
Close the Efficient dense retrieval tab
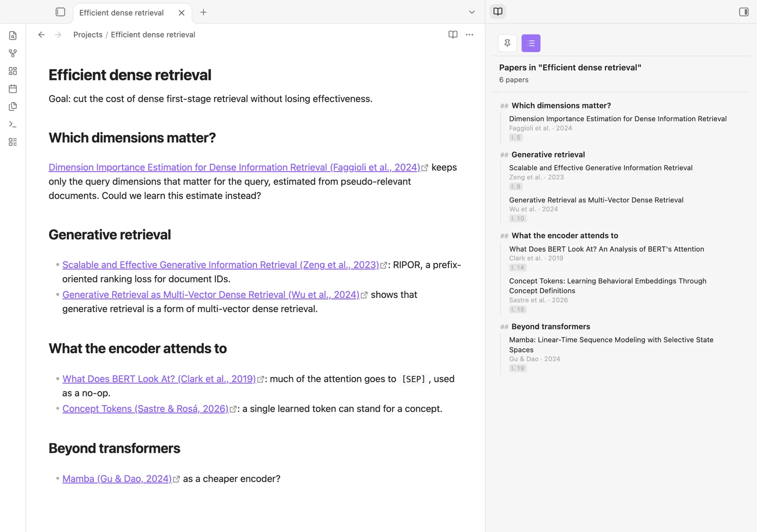click(182, 13)
